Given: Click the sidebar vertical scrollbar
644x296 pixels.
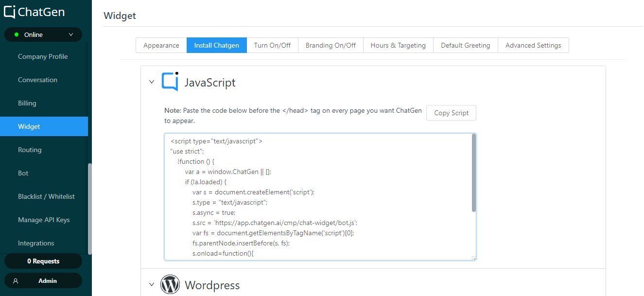Looking at the screenshot, I should point(89,209).
